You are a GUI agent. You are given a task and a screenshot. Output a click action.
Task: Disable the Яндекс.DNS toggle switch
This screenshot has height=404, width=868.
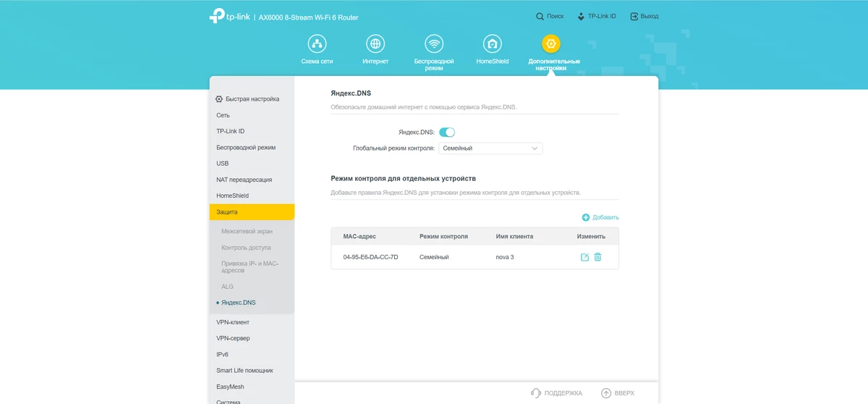[447, 132]
